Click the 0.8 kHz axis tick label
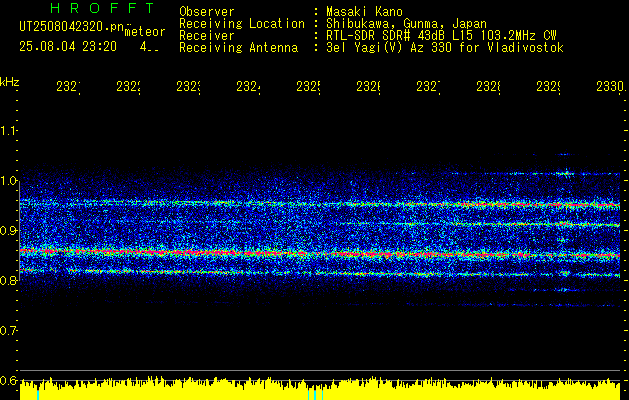Image resolution: width=629 pixels, height=400 pixels. click(8, 281)
